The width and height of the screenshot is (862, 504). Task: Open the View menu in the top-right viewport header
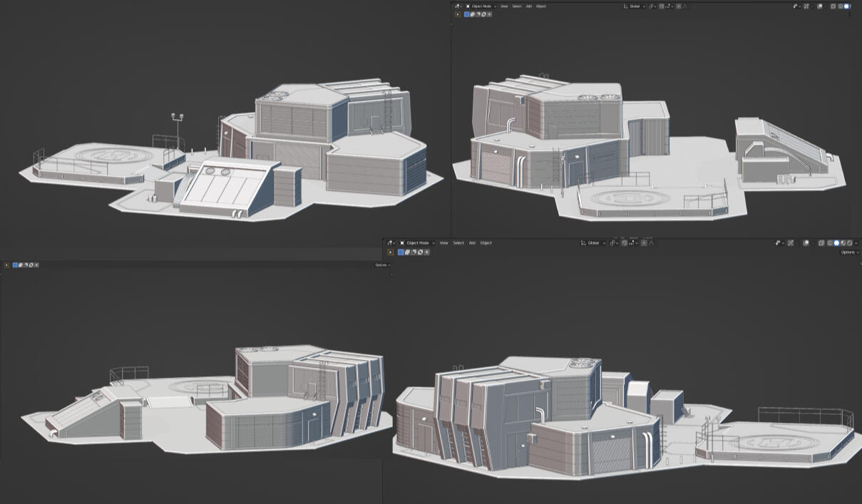(x=504, y=6)
